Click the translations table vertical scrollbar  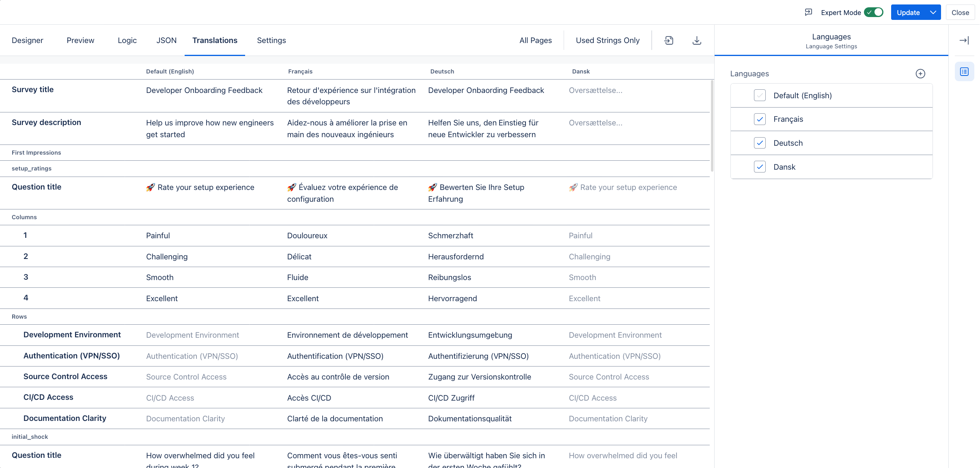point(712,126)
